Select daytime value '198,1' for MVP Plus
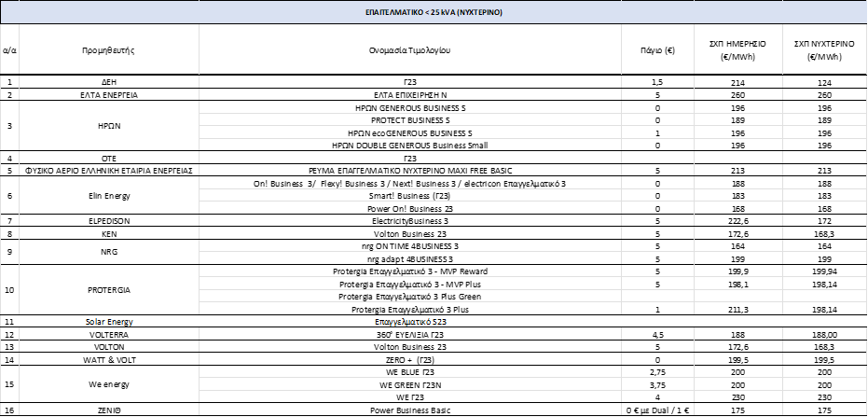 pos(737,285)
